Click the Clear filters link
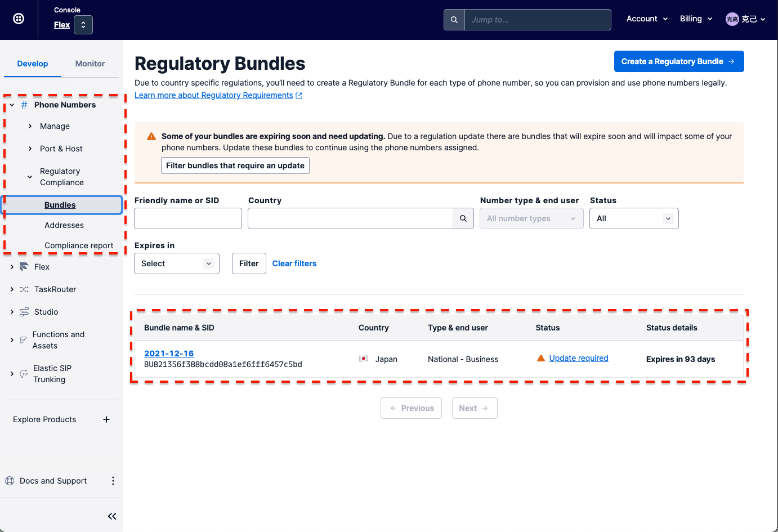Image resolution: width=778 pixels, height=532 pixels. point(294,263)
